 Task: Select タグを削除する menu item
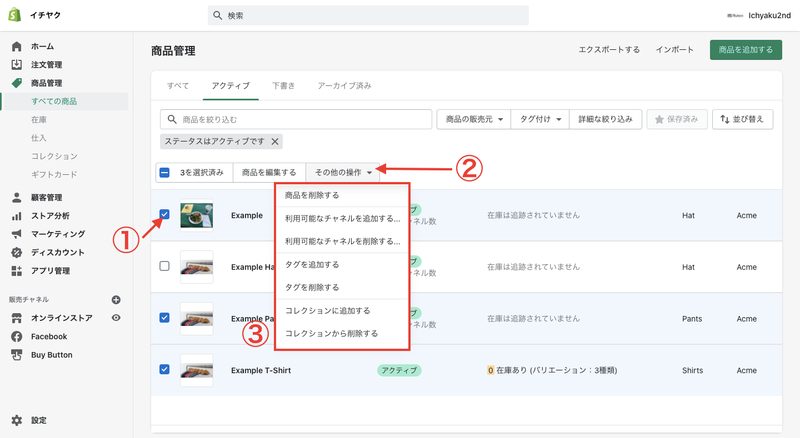click(342, 287)
